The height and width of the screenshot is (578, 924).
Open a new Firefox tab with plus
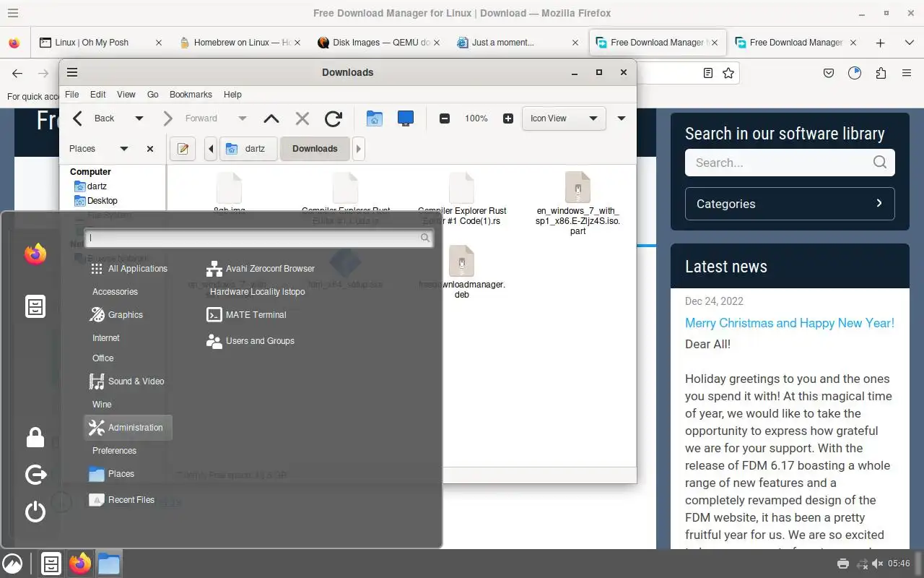click(880, 43)
